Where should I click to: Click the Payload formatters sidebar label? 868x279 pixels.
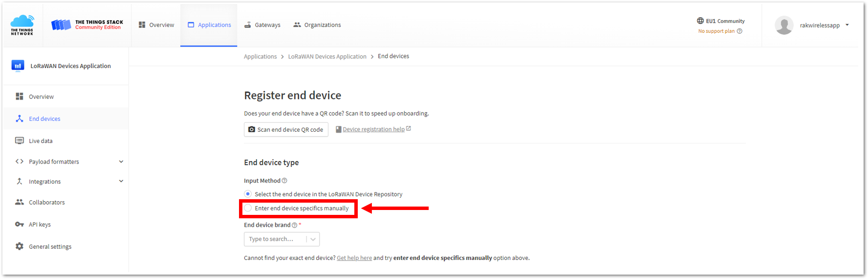pyautogui.click(x=54, y=162)
